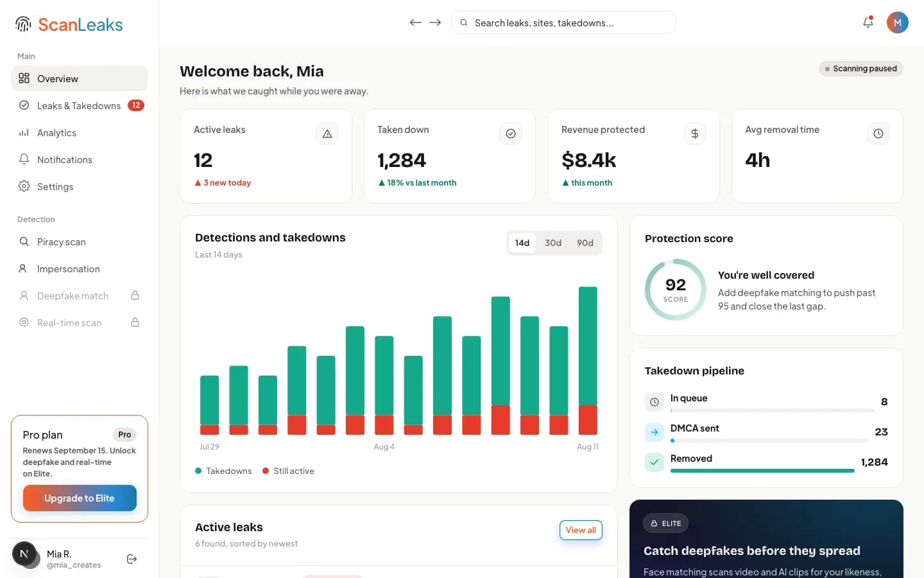
Task: Go back with the left arrow
Action: (x=416, y=22)
